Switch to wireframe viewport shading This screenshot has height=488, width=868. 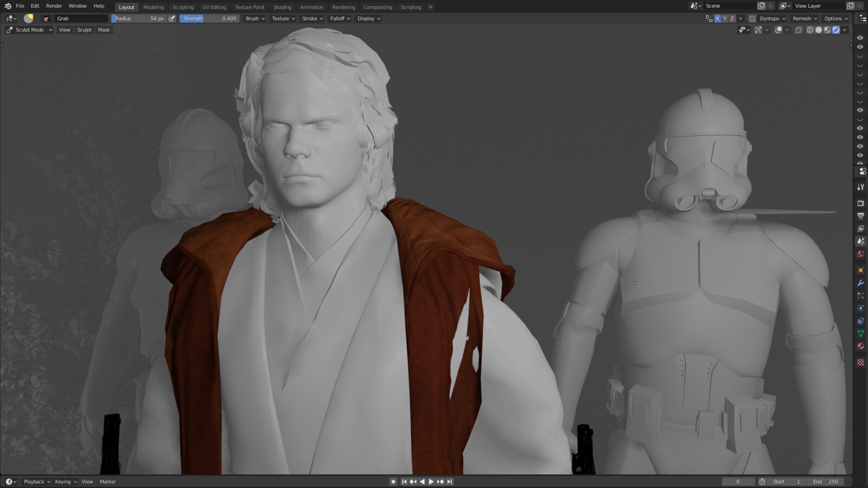pos(810,30)
